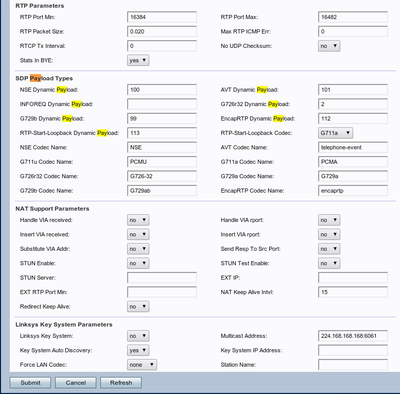Viewport: 400px width, 394px height.
Task: Open Insert VIA rport dropdown
Action: [329, 234]
